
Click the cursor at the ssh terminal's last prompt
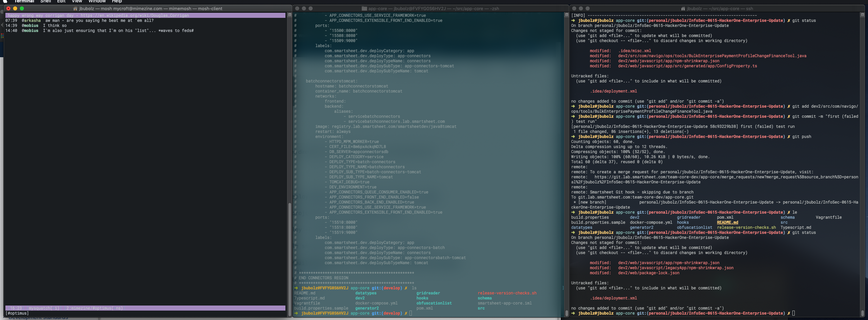[x=793, y=313]
